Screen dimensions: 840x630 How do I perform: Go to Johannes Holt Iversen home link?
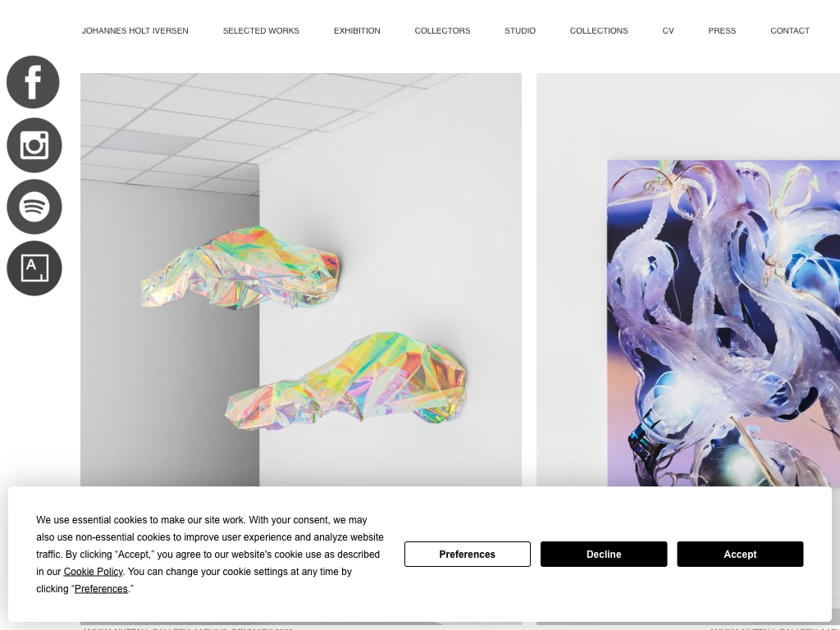coord(135,31)
